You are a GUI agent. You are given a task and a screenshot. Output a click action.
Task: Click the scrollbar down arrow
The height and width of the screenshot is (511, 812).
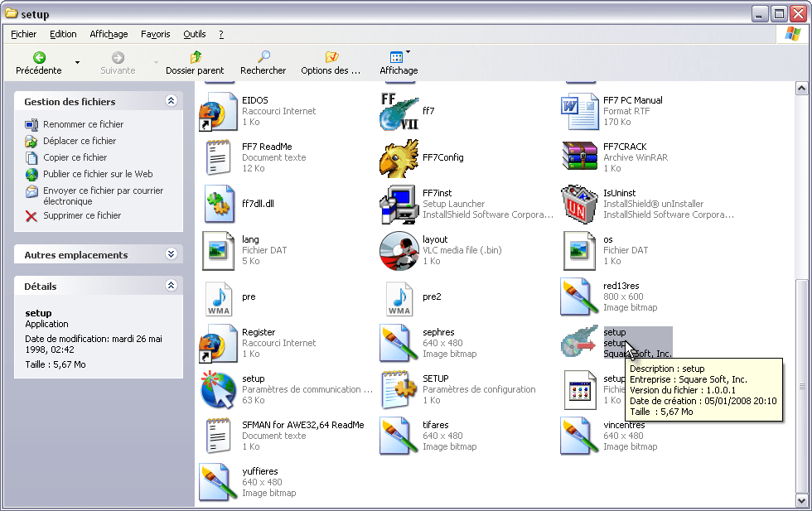[x=800, y=501]
